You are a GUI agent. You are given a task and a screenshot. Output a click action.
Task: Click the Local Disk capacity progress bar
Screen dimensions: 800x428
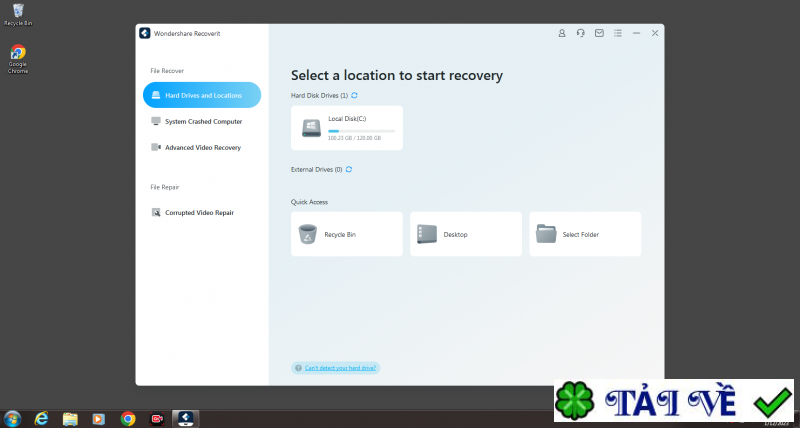tap(361, 131)
